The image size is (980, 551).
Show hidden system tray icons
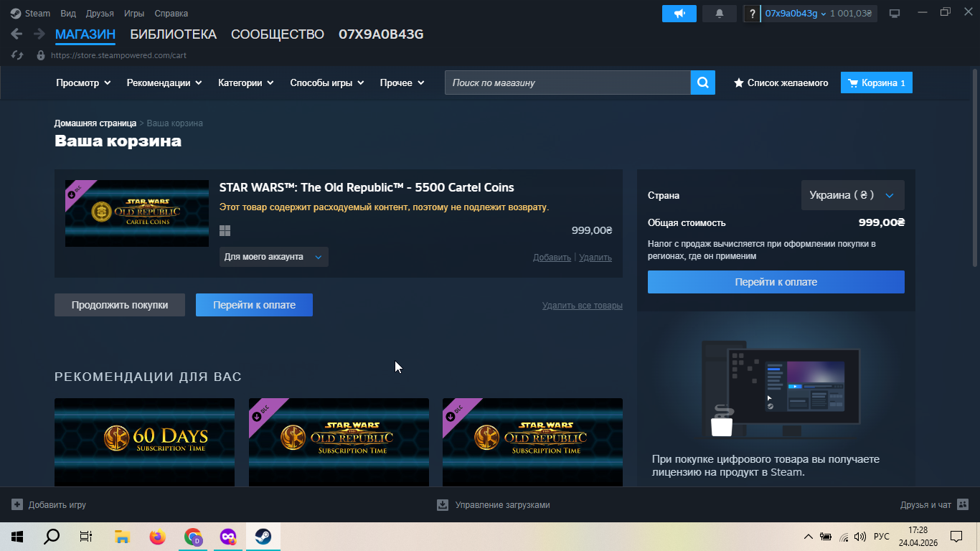[x=808, y=537]
